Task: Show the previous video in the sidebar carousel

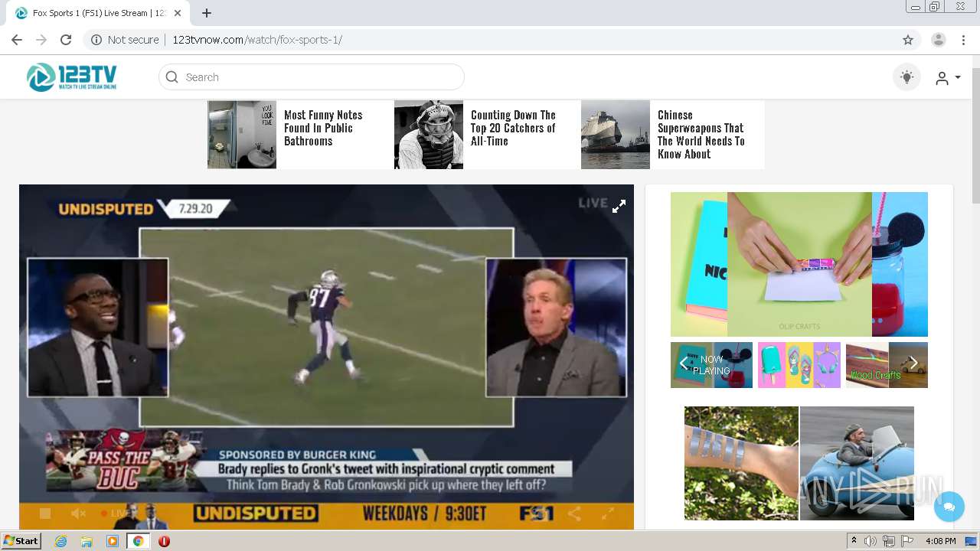Action: click(684, 364)
